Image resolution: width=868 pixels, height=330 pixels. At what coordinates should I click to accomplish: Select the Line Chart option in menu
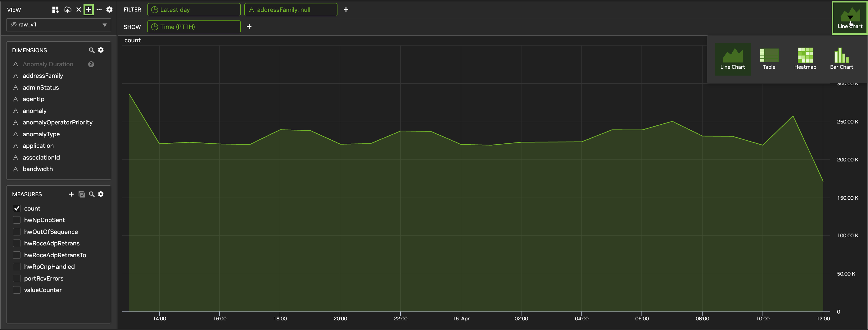733,59
